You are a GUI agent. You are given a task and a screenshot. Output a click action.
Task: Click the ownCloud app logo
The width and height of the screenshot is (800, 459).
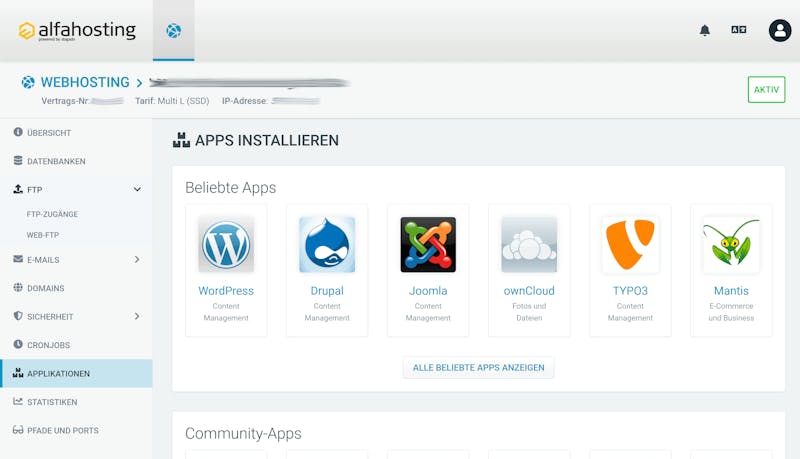(529, 245)
